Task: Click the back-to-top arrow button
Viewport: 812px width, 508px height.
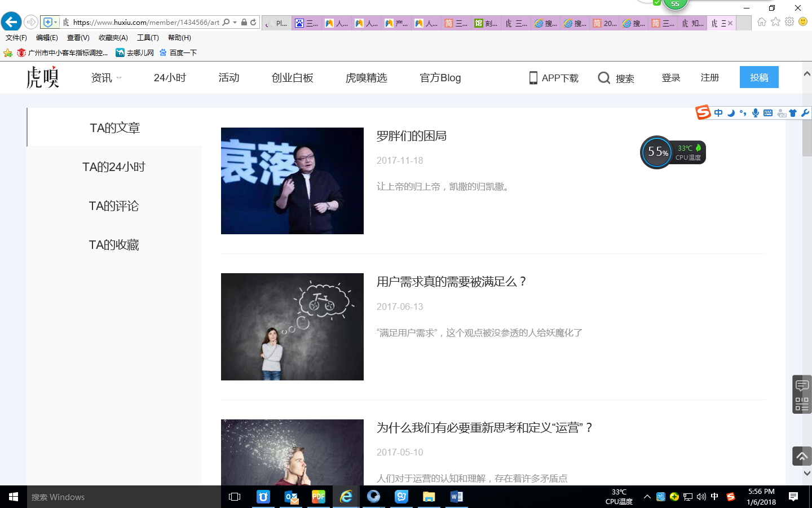Action: pyautogui.click(x=802, y=456)
